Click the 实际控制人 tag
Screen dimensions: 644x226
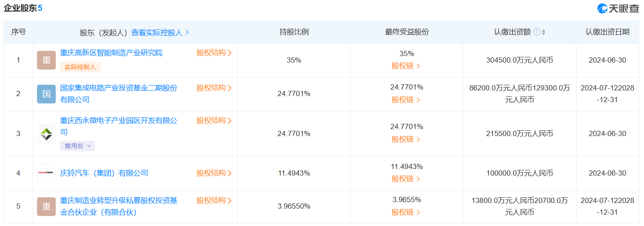coord(81,67)
